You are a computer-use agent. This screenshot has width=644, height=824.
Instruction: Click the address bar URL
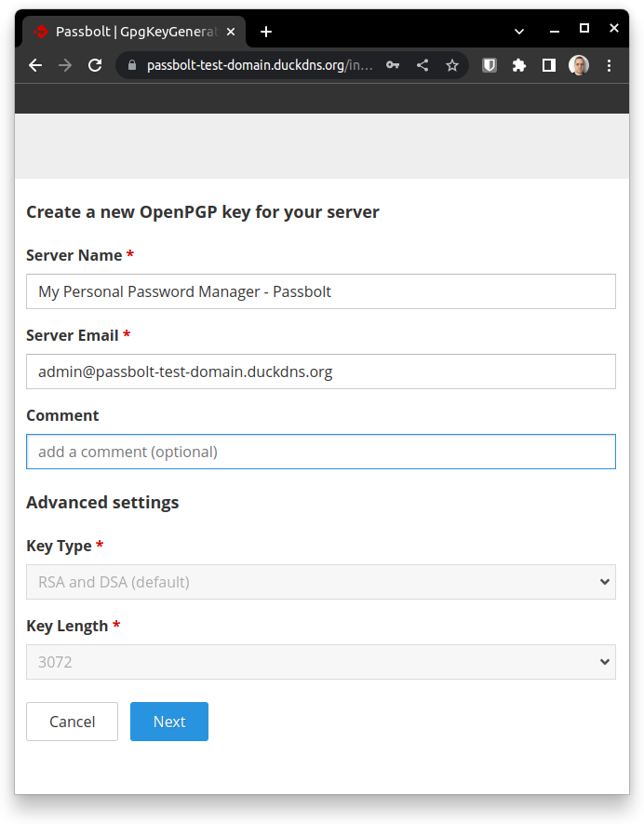tap(260, 65)
